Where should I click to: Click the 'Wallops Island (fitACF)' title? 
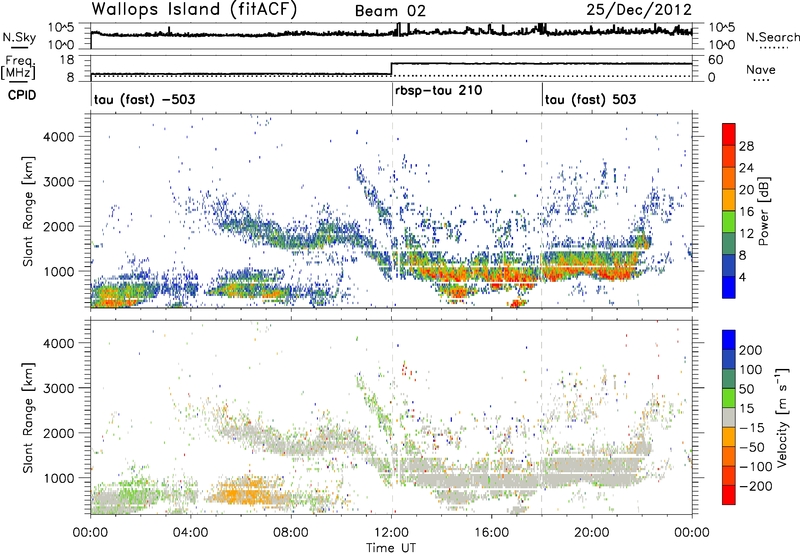(194, 10)
